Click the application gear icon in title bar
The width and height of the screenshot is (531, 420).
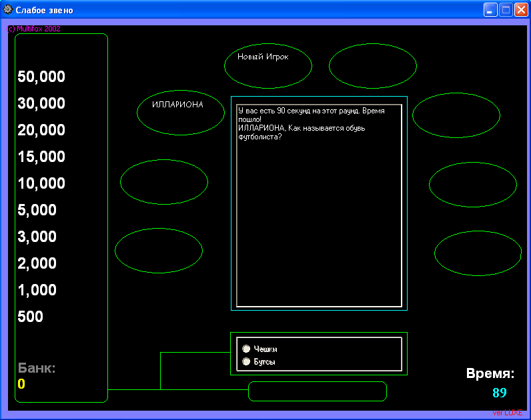point(7,10)
